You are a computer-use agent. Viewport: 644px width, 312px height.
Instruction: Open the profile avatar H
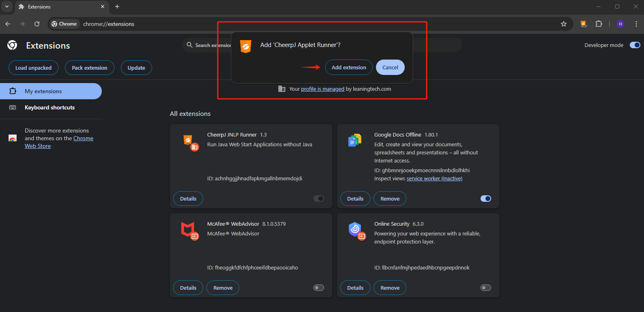click(620, 24)
